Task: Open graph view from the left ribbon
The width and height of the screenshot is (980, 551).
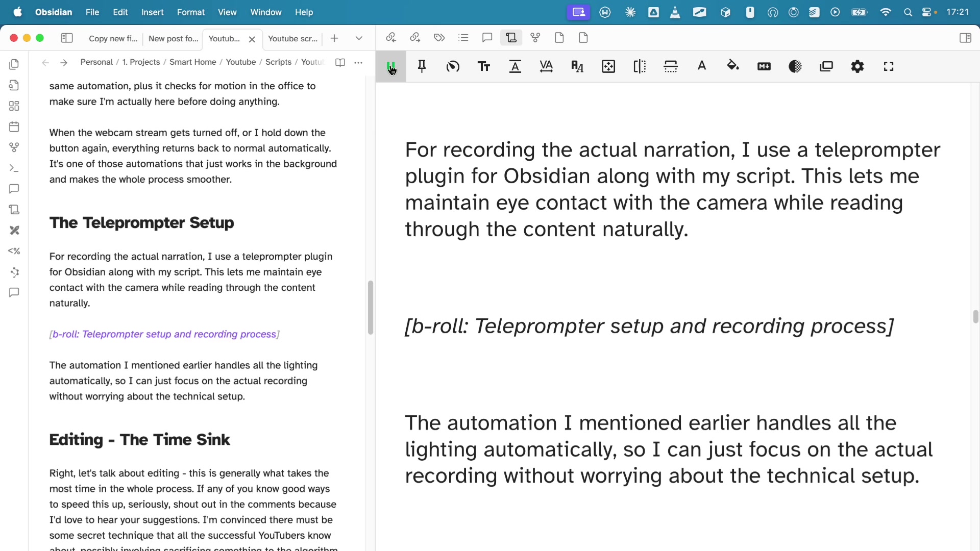Action: click(x=14, y=147)
